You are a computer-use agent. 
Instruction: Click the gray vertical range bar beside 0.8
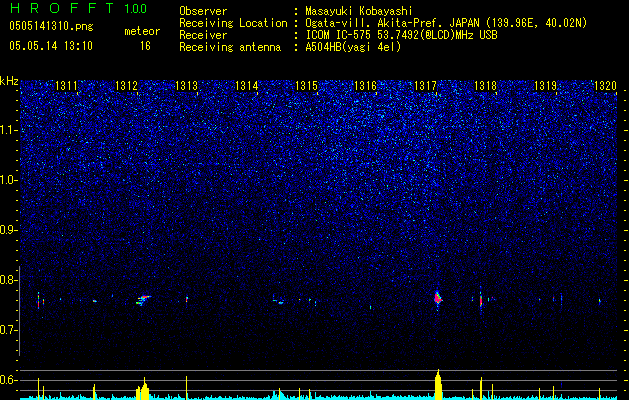coord(19,311)
